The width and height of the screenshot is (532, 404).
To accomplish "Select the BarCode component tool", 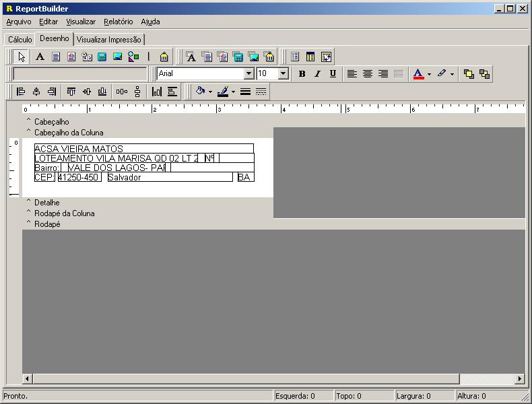I will point(164,57).
